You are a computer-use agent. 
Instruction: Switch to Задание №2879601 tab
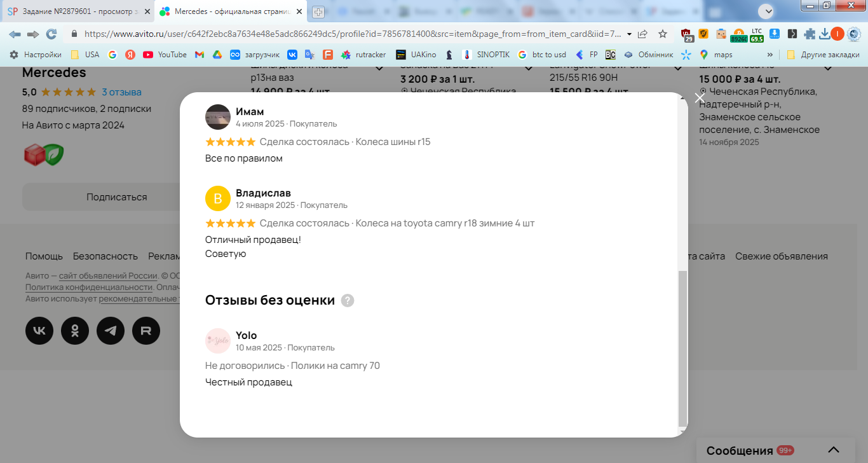point(78,11)
